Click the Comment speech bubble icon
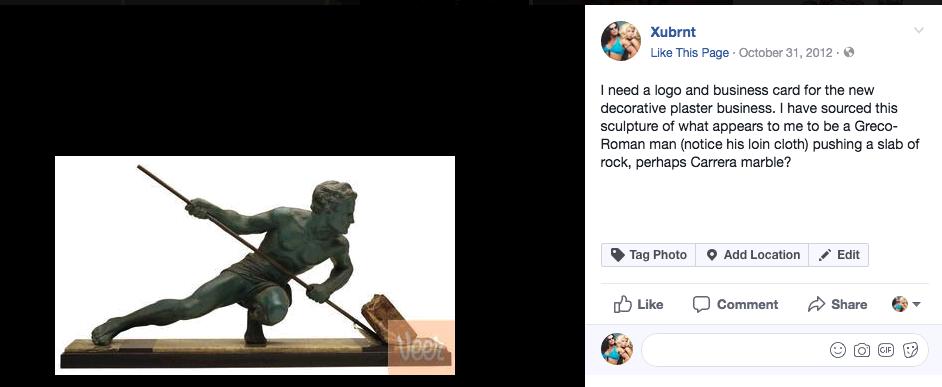The height and width of the screenshot is (387, 942). click(701, 304)
